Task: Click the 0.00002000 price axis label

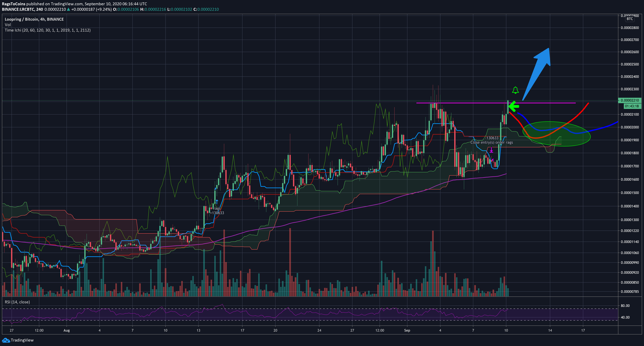Action: point(630,127)
